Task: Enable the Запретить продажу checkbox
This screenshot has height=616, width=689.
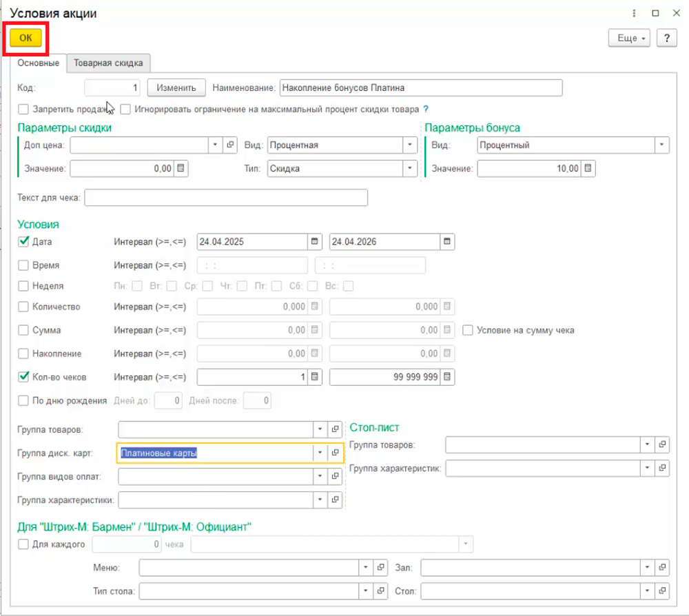Action: pos(23,109)
